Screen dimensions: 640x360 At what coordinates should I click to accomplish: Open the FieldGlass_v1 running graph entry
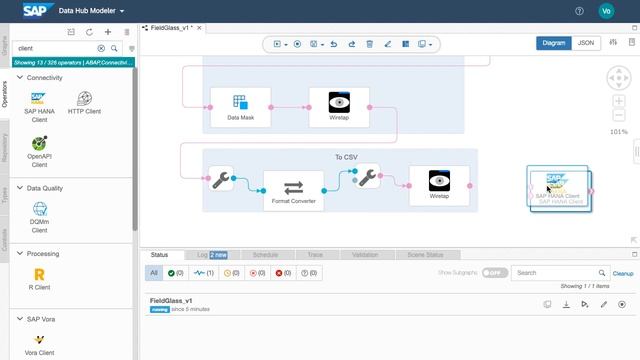(x=389, y=304)
